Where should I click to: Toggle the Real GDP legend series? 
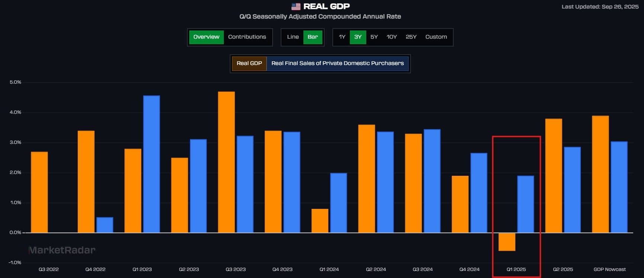coord(249,64)
